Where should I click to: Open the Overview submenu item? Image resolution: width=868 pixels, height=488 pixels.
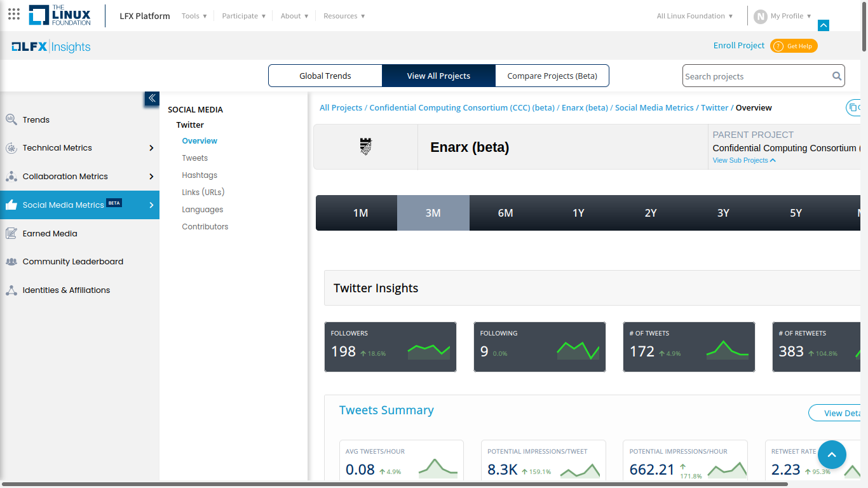click(x=200, y=141)
